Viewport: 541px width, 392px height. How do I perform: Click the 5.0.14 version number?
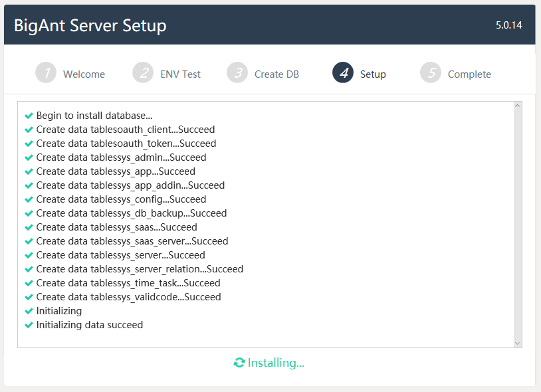(509, 25)
